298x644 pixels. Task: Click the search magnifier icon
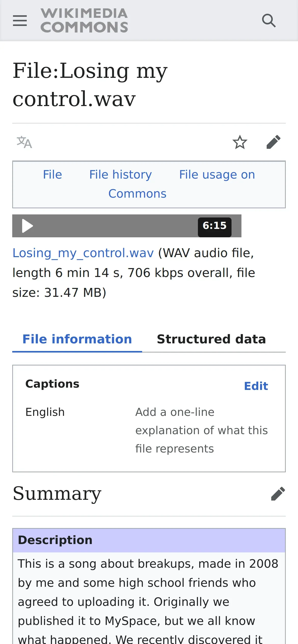[x=269, y=21]
